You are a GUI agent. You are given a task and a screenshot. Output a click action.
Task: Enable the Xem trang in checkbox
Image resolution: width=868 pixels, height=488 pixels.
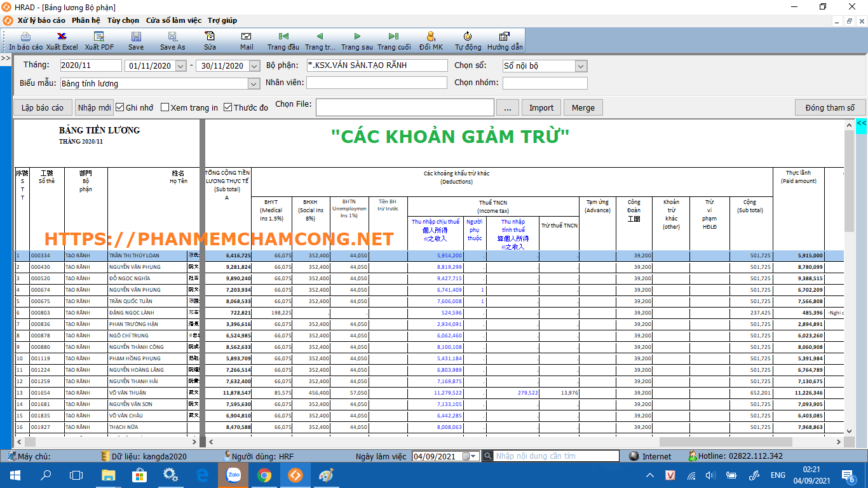coord(165,107)
